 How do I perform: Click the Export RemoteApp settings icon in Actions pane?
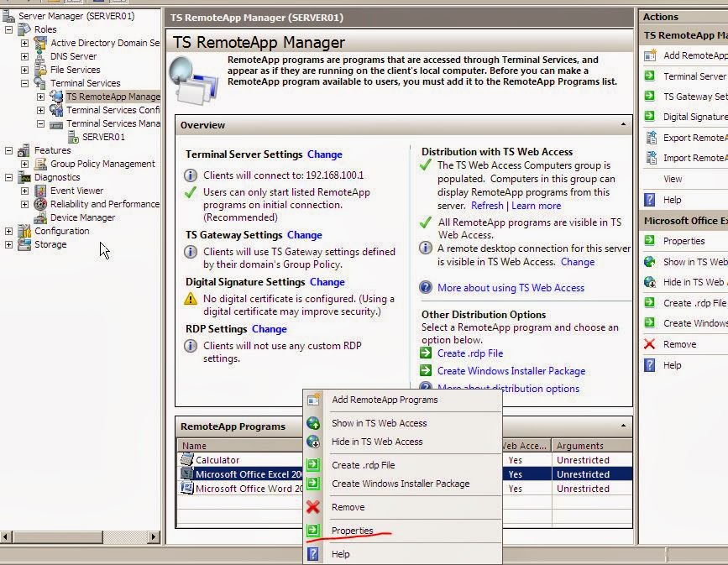point(651,138)
